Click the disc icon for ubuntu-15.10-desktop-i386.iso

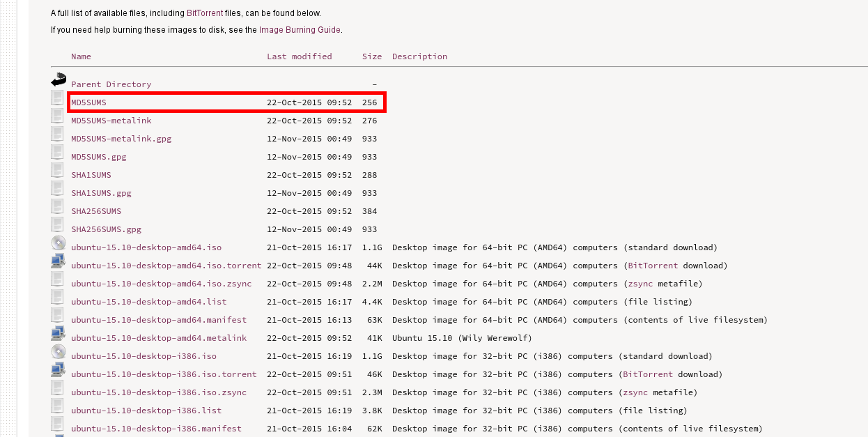coord(58,352)
